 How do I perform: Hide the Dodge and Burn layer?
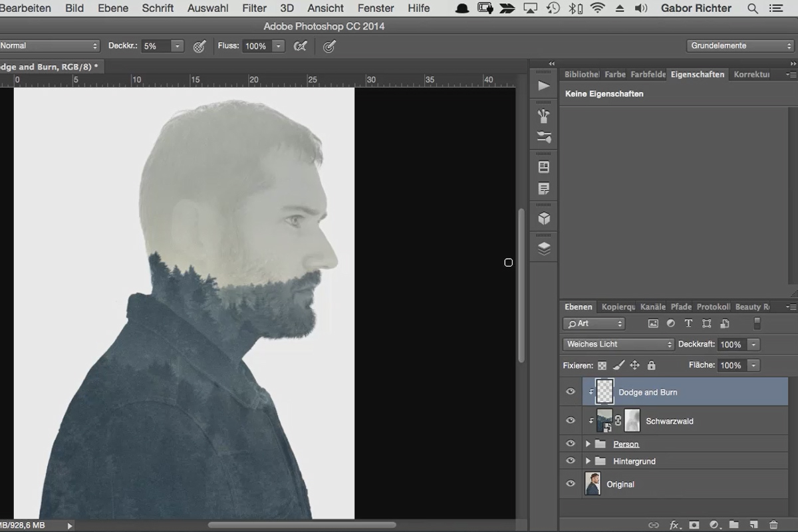pyautogui.click(x=570, y=392)
